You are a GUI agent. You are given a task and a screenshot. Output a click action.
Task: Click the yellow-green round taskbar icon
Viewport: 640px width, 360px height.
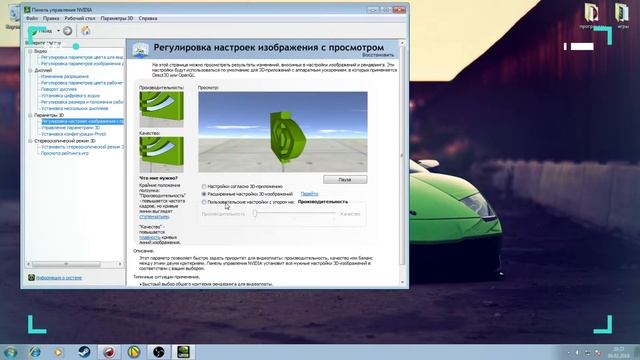pyautogui.click(x=134, y=351)
